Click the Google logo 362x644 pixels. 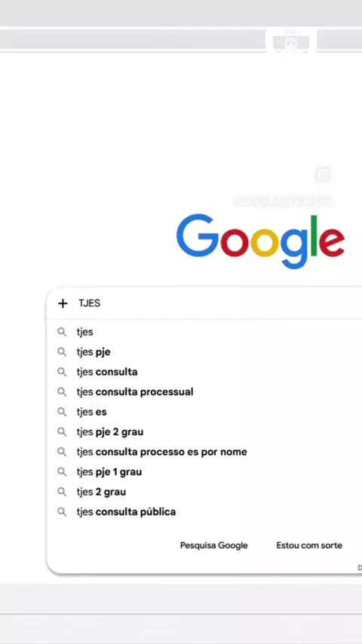point(260,241)
